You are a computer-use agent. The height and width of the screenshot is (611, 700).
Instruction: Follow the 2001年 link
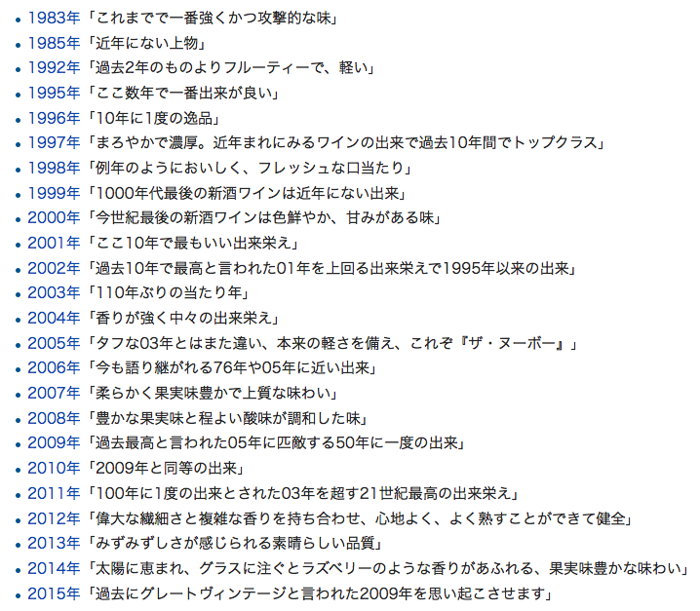pyautogui.click(x=54, y=243)
